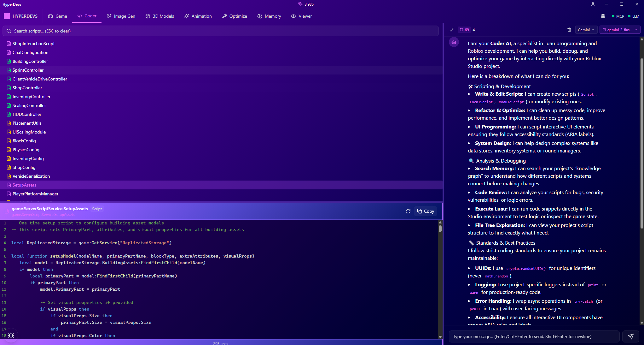Select ClientVehicleDriveController script
644x345 pixels.
221,79
